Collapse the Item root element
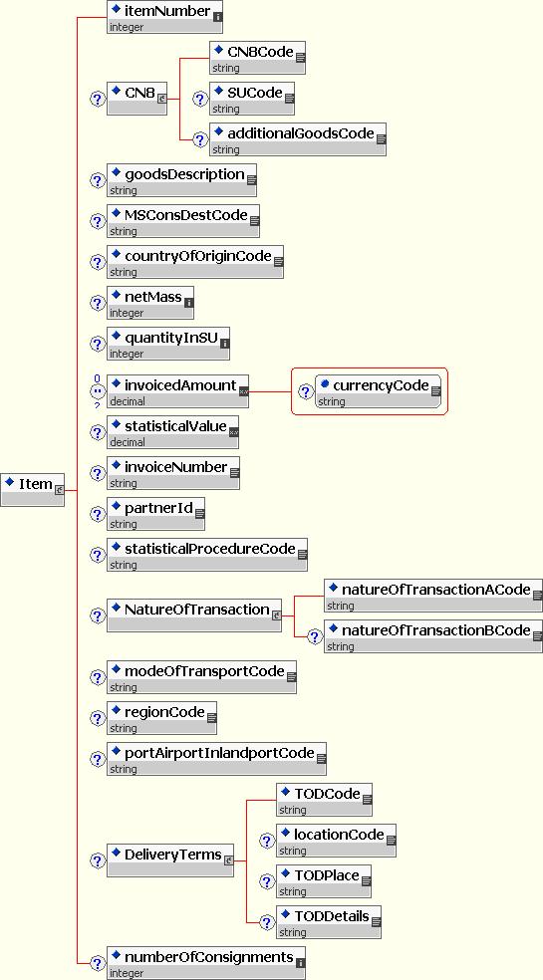This screenshot has height=980, width=543. click(60, 491)
